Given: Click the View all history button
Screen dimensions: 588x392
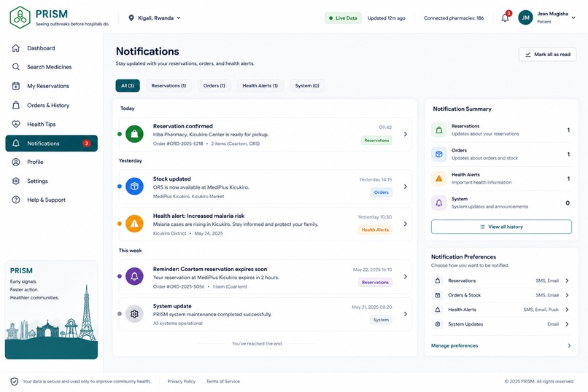Looking at the screenshot, I should (x=501, y=227).
